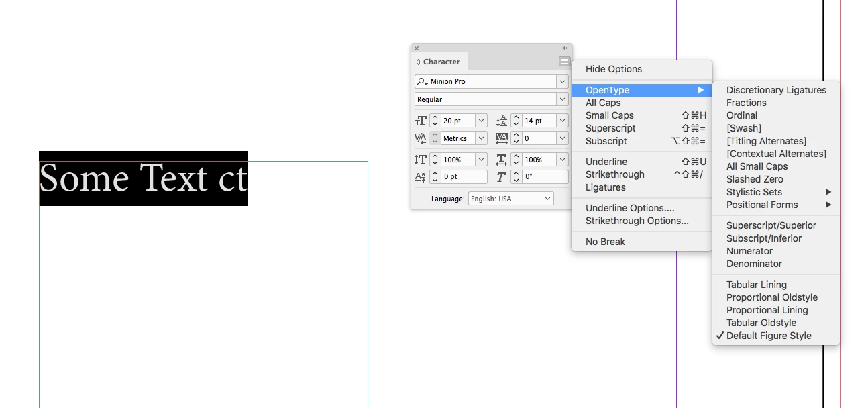Select Tabular Lining figure style
Image resolution: width=868 pixels, height=408 pixels.
pyautogui.click(x=775, y=285)
